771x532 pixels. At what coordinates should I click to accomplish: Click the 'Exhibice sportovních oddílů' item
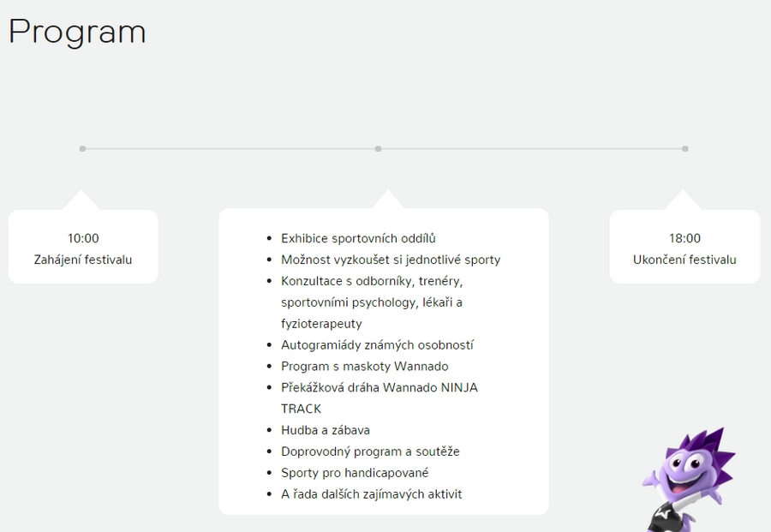[x=358, y=238]
